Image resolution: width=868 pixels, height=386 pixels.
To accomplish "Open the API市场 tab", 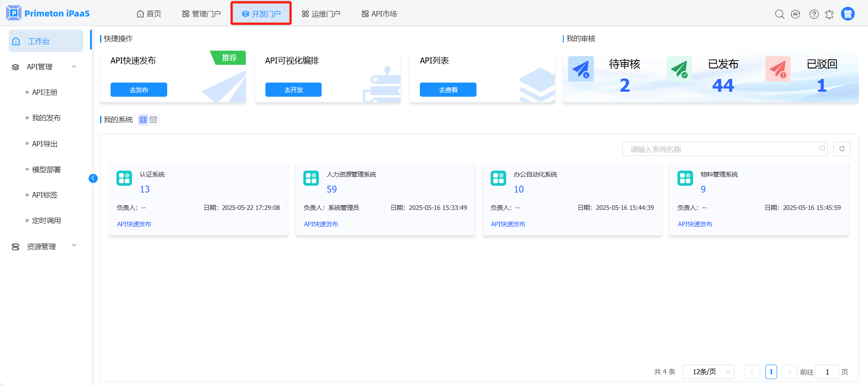I will pos(379,14).
